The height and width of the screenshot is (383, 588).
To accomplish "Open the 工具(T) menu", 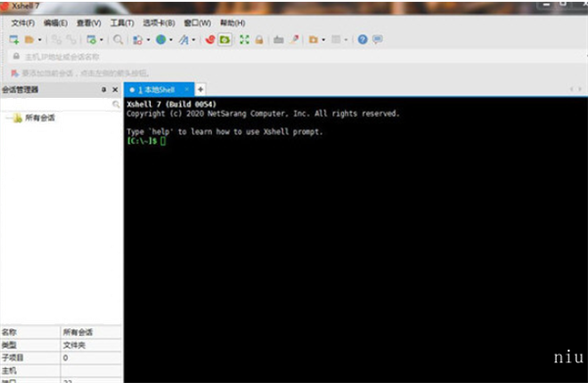I will pos(122,24).
